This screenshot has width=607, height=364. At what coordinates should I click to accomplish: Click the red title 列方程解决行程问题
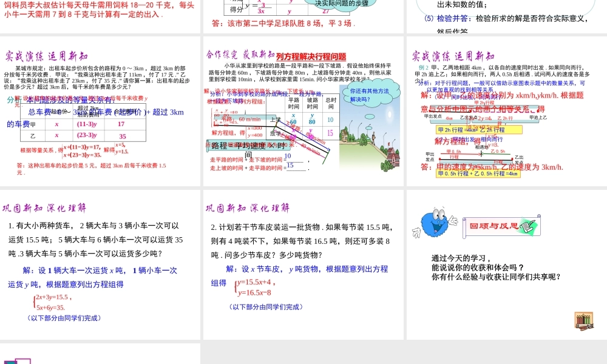pyautogui.click(x=311, y=57)
